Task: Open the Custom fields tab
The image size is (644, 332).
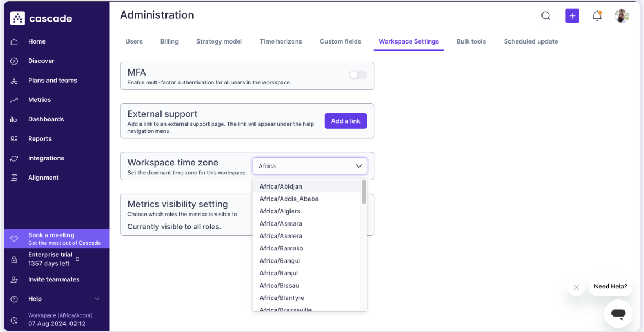Action: (x=340, y=41)
